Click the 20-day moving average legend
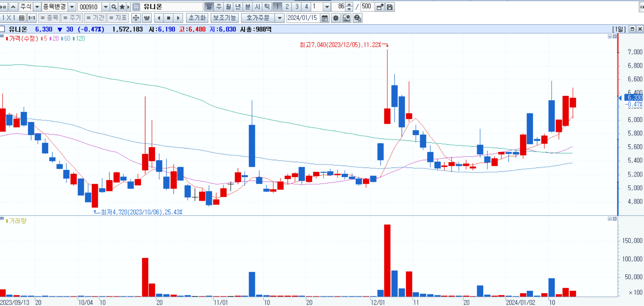Screen dimensions: 644x306 coord(54,39)
